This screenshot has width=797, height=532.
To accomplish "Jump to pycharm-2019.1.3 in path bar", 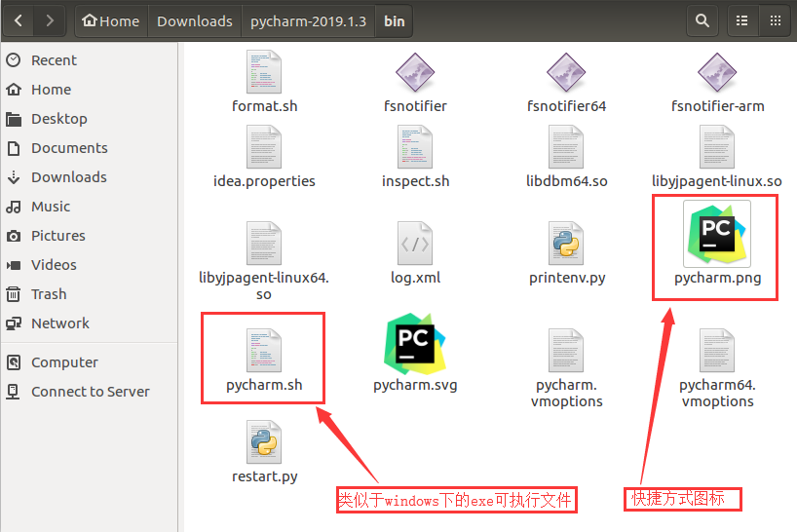I will pyautogui.click(x=308, y=20).
